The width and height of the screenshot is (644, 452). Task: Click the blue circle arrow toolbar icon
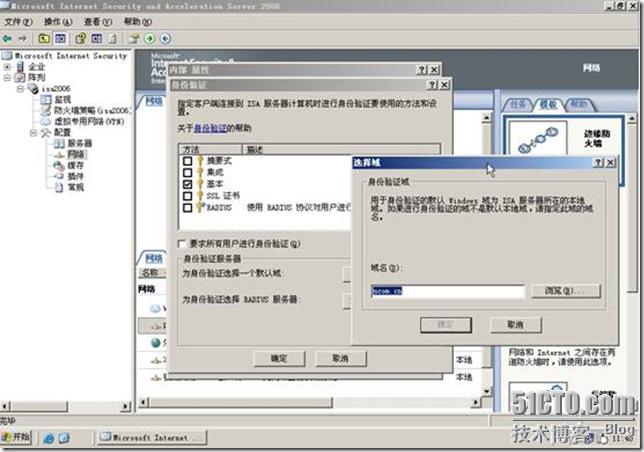click(166, 39)
